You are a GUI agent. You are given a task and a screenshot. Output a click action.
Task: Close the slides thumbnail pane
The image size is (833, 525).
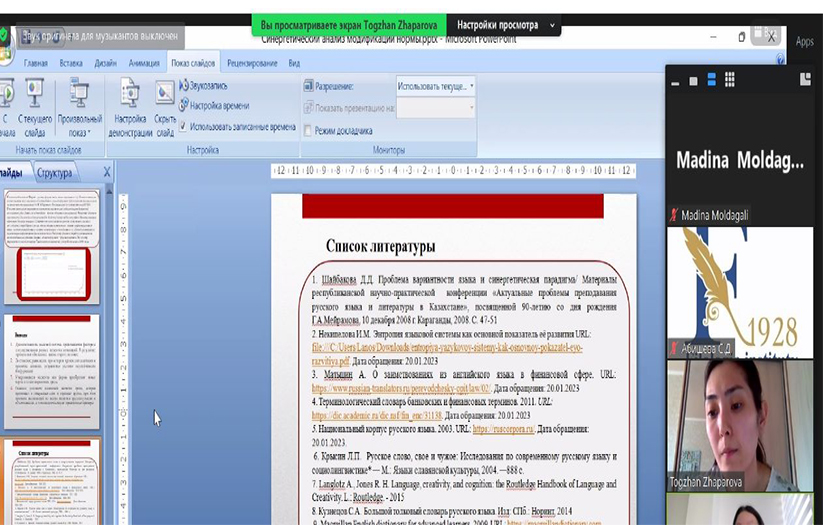pos(107,172)
